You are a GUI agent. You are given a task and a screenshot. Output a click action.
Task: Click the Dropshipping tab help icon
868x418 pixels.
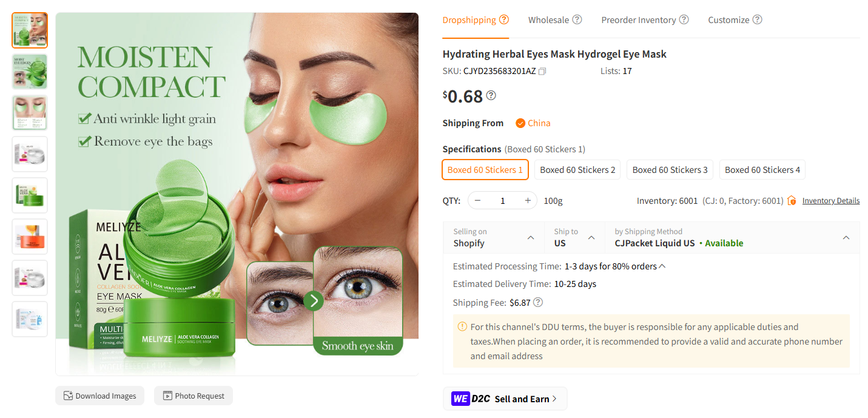tap(504, 19)
